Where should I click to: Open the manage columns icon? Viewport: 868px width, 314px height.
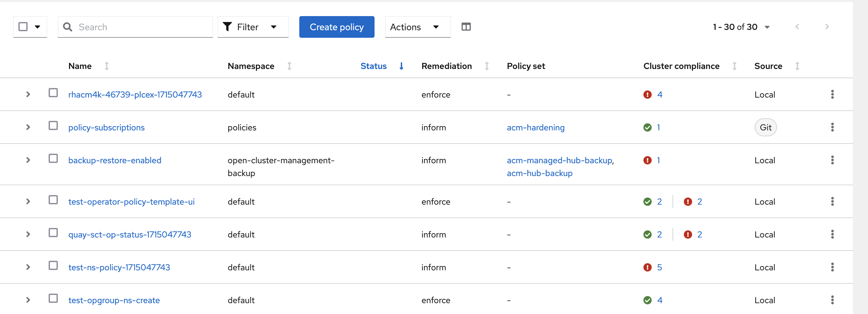466,27
